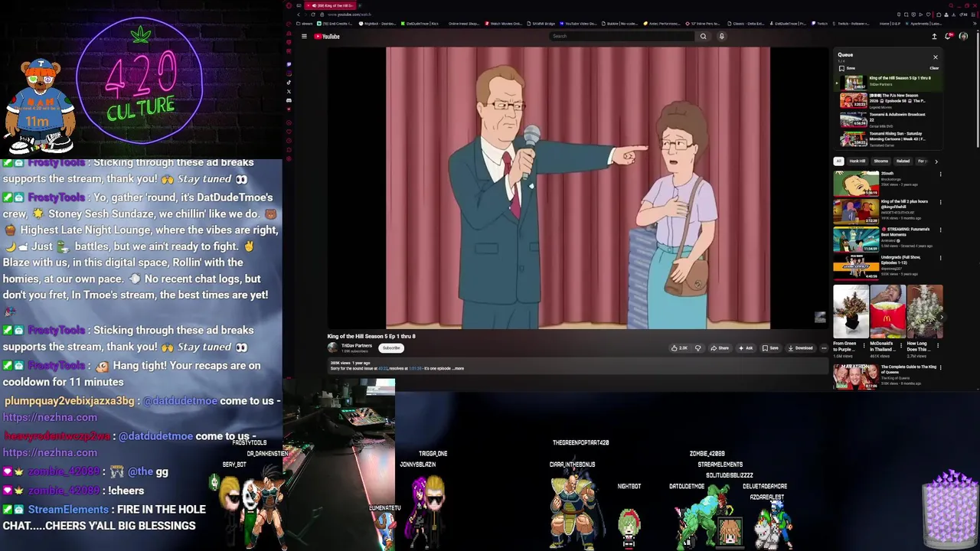The image size is (980, 551).
Task: Like the King of the Hill video
Action: (x=679, y=348)
